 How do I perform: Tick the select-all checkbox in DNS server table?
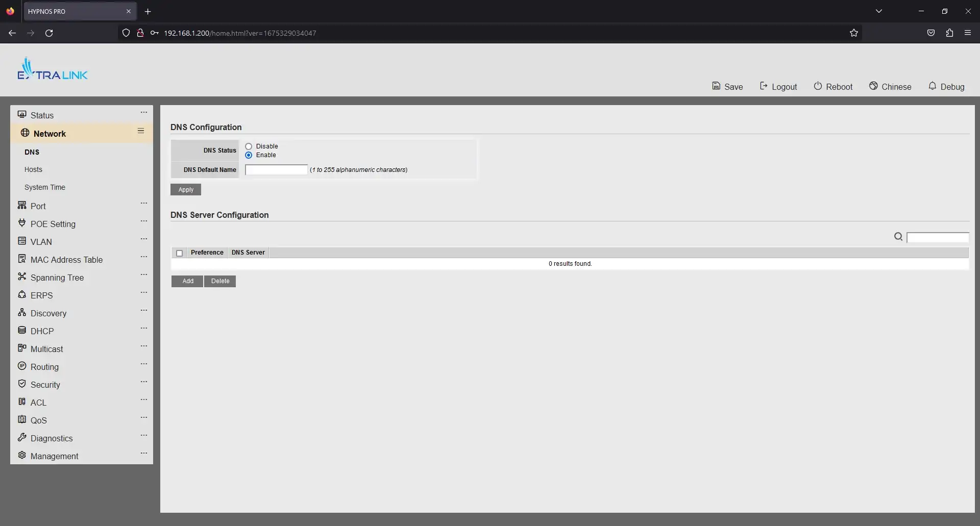[x=179, y=253]
